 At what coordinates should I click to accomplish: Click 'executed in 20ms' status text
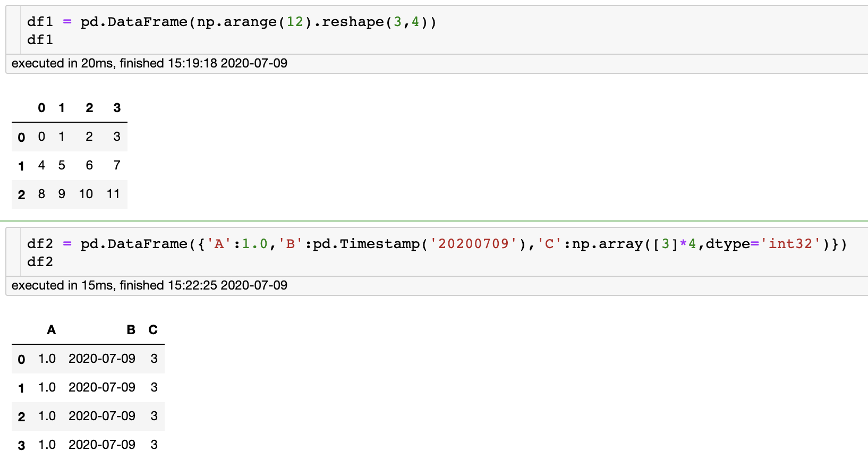pyautogui.click(x=149, y=63)
